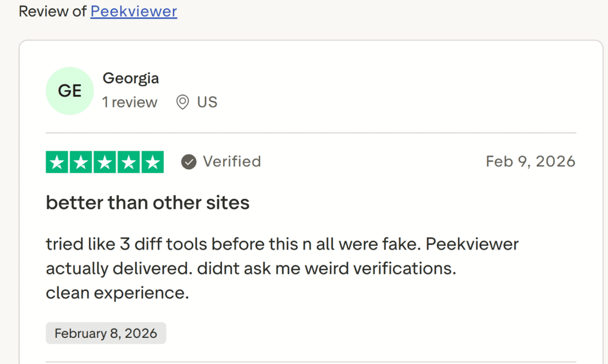Click the location pin icon next to US
608x364 pixels.
pos(183,102)
